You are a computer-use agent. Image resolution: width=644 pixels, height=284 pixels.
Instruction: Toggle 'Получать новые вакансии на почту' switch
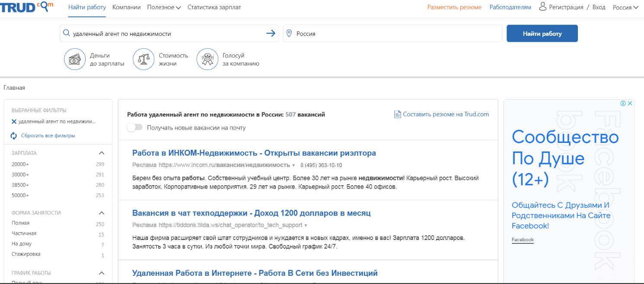pyautogui.click(x=135, y=127)
